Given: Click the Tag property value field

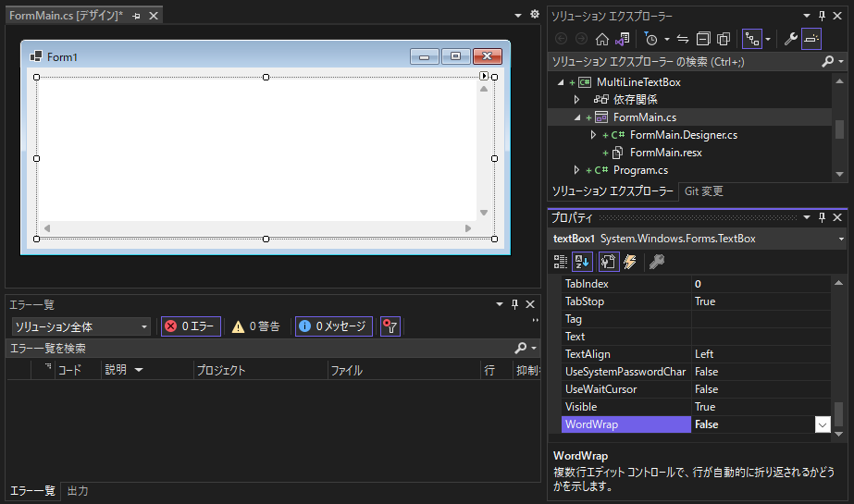Looking at the screenshot, I should pyautogui.click(x=761, y=319).
